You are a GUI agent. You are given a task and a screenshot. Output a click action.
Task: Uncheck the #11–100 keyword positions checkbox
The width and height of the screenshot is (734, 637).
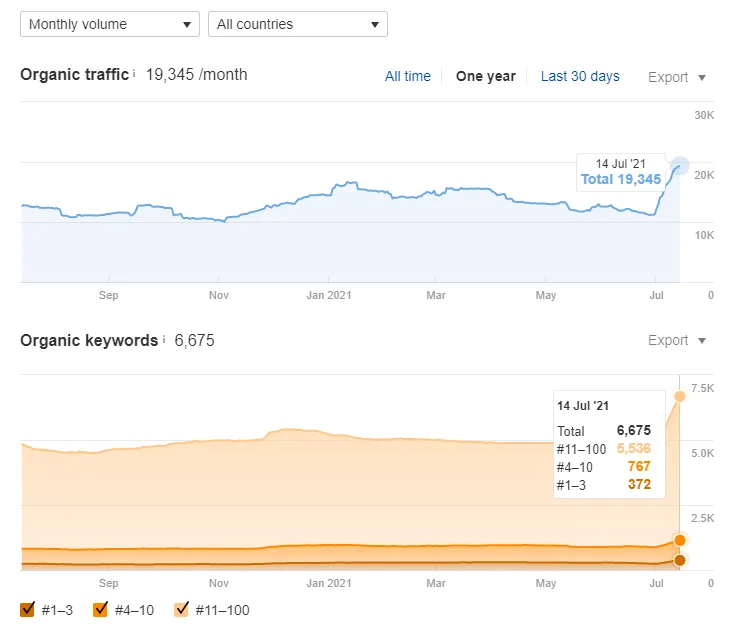pos(181,610)
